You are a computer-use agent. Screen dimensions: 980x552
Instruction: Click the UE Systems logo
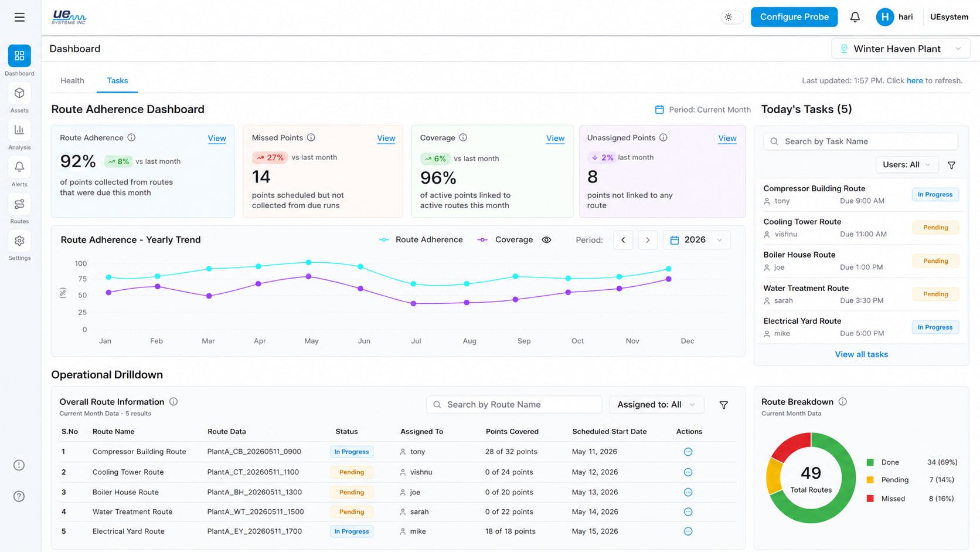(69, 17)
